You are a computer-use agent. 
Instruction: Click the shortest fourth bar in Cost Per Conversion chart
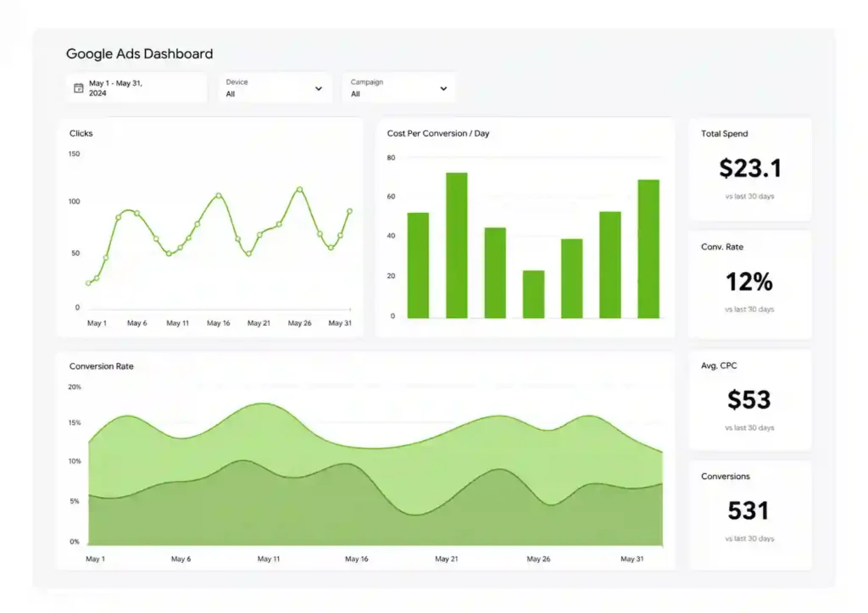(534, 294)
